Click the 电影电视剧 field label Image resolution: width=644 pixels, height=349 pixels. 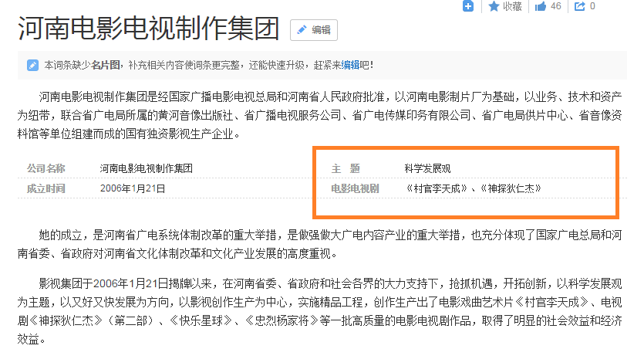(355, 188)
